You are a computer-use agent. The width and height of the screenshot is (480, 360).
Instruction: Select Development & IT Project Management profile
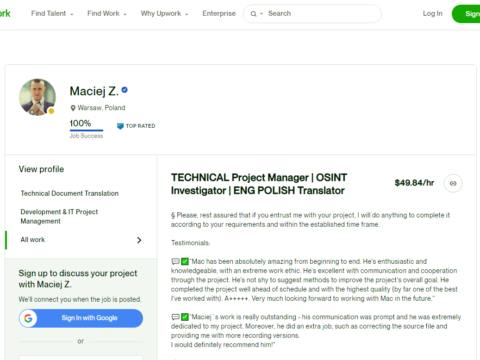[x=59, y=216]
